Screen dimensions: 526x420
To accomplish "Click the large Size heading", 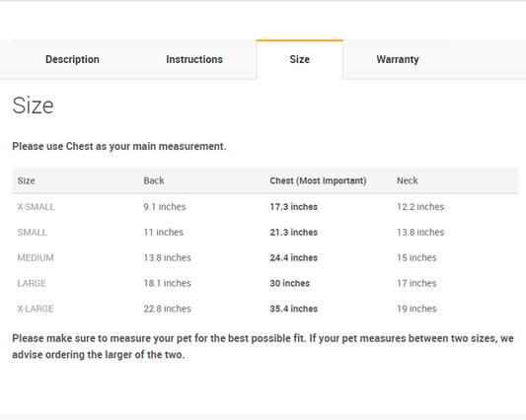I will coord(33,105).
